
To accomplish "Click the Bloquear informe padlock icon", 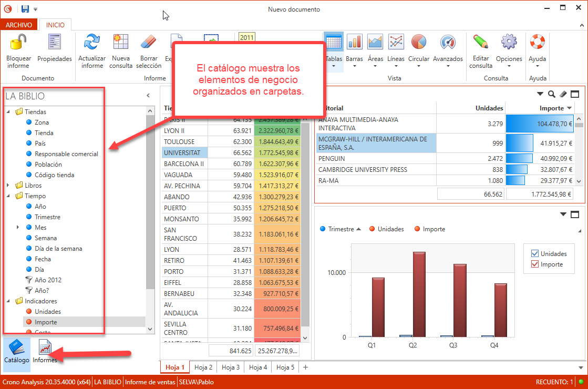I will coord(18,43).
